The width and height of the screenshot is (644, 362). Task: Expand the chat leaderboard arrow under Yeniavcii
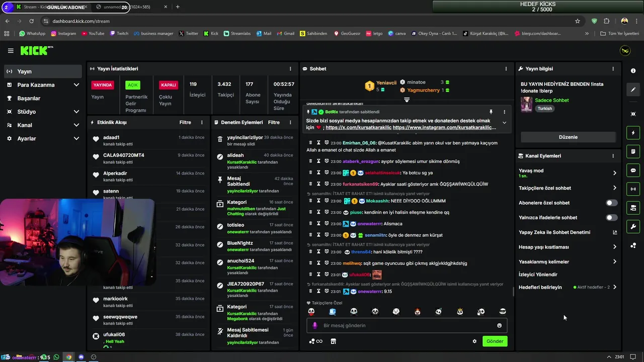407,100
